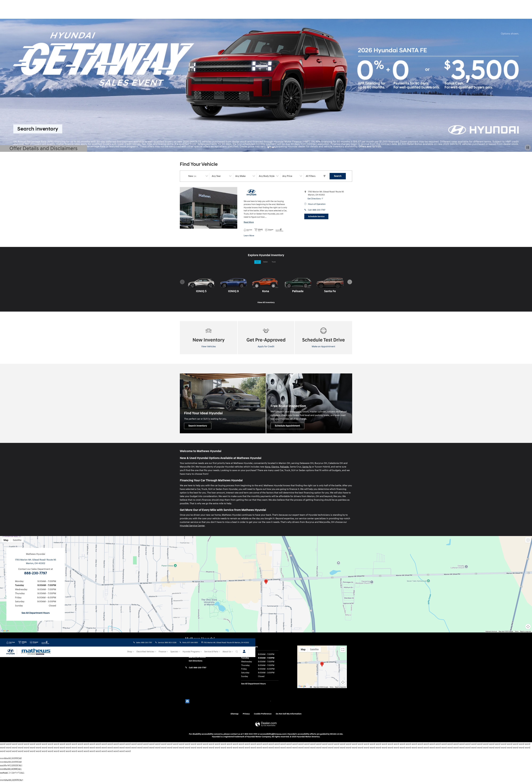Click the Car Care badge under Read More
Screen dimensions: 532x782
(248, 230)
